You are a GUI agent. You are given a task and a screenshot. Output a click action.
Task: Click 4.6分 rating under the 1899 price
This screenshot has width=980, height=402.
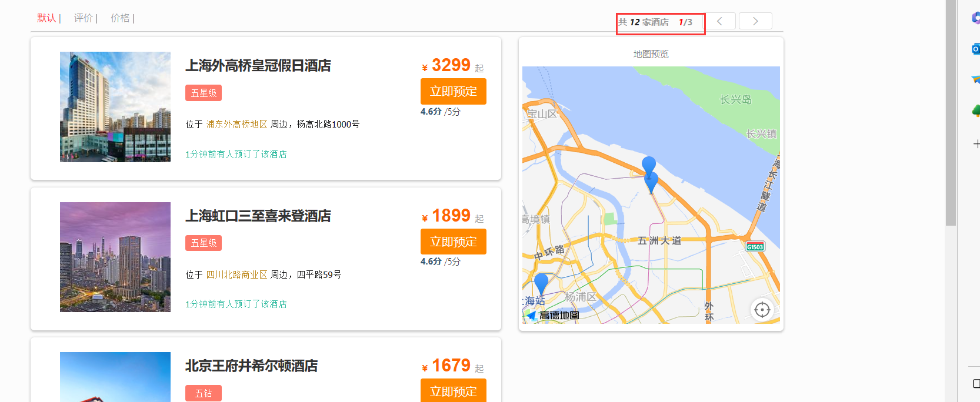pyautogui.click(x=431, y=261)
